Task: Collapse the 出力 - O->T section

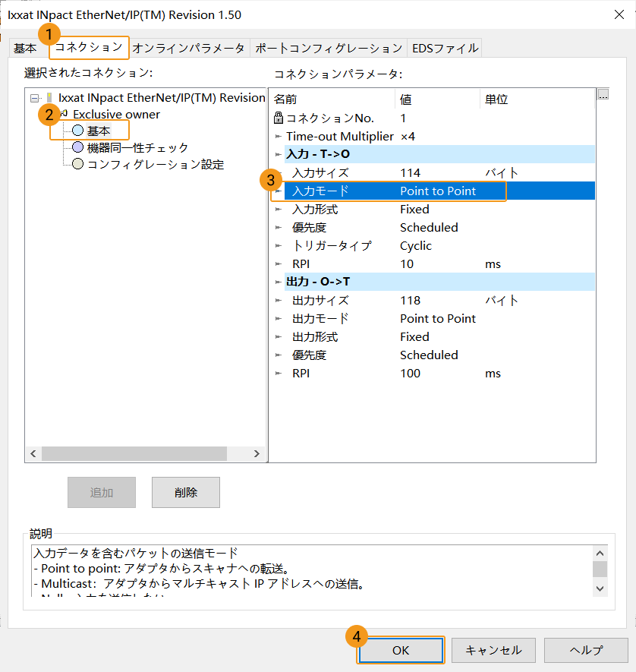Action: [x=278, y=282]
